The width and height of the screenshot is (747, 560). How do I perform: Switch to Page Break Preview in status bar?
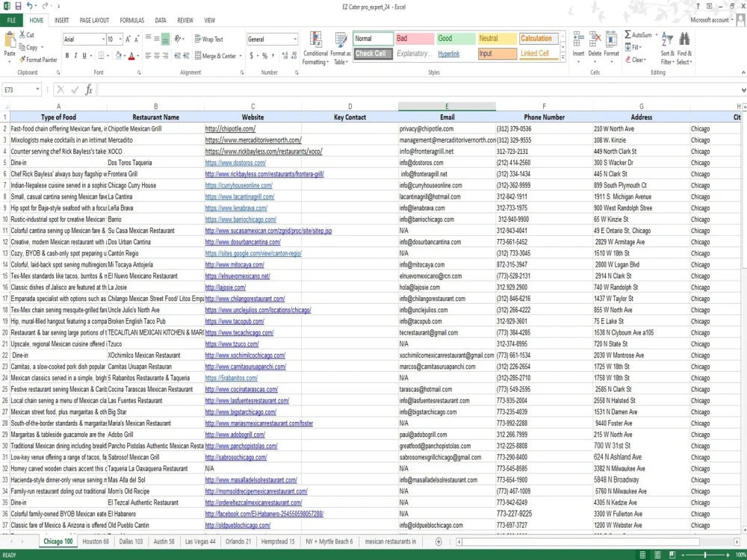(672, 555)
